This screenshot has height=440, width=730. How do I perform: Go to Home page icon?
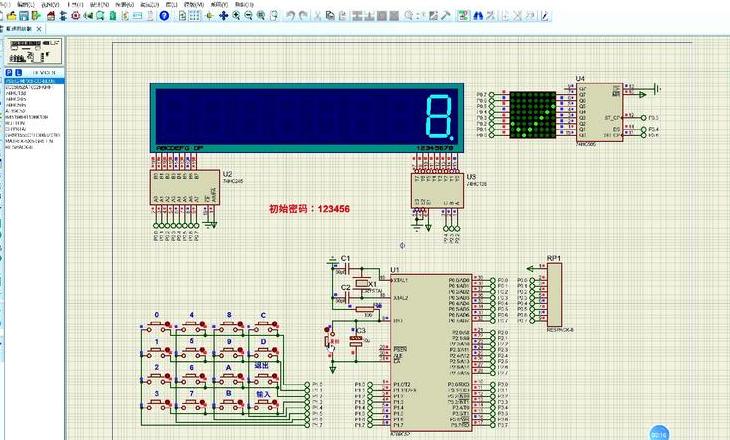tap(51, 16)
